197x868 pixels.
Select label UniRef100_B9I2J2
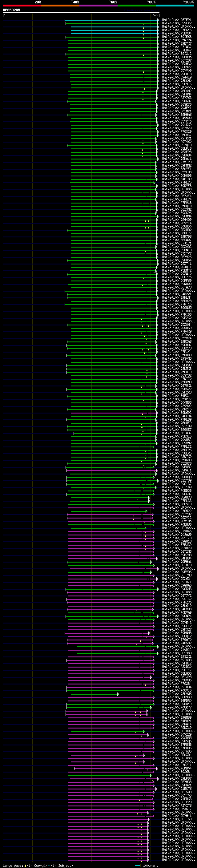click(x=176, y=54)
